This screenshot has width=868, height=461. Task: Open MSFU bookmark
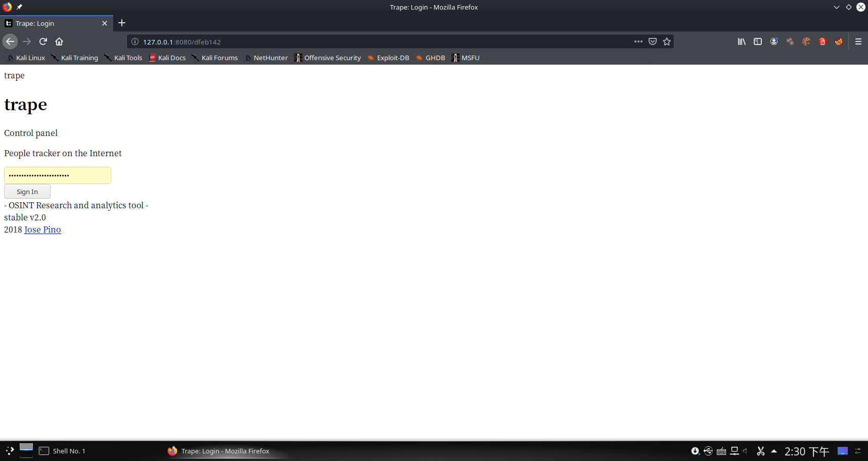[466, 58]
